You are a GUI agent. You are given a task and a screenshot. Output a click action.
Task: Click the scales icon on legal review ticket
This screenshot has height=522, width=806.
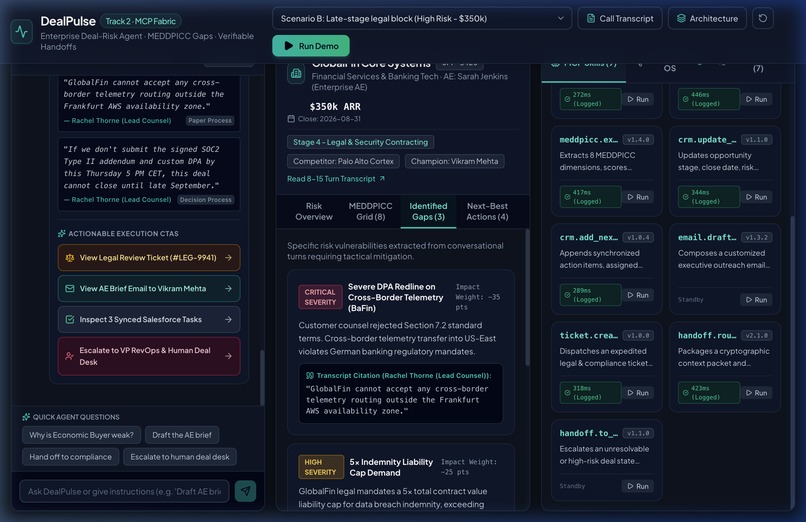coord(69,258)
